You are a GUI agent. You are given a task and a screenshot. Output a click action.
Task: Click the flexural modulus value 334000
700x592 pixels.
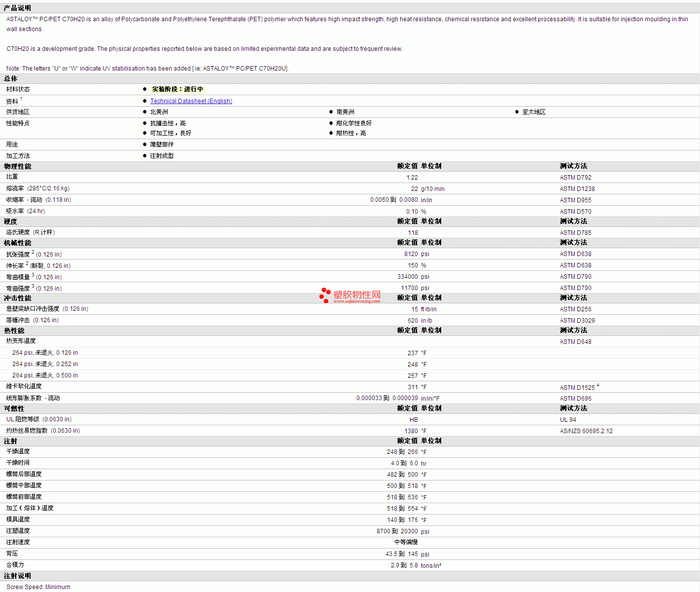[x=408, y=277]
